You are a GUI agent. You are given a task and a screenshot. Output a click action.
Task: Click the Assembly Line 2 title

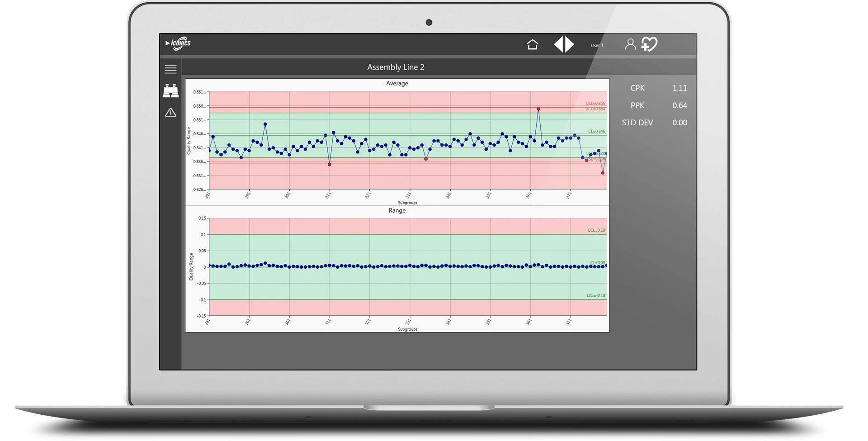[x=396, y=67]
